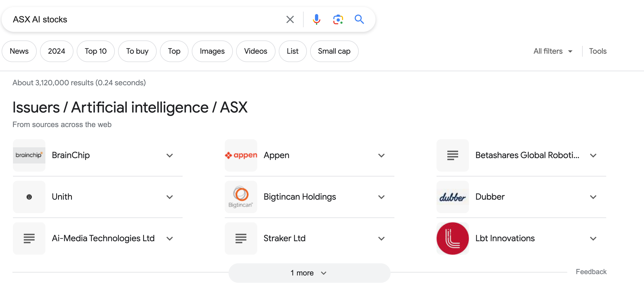644x293 pixels.
Task: Clear the search box with the X icon
Action: [x=290, y=19]
